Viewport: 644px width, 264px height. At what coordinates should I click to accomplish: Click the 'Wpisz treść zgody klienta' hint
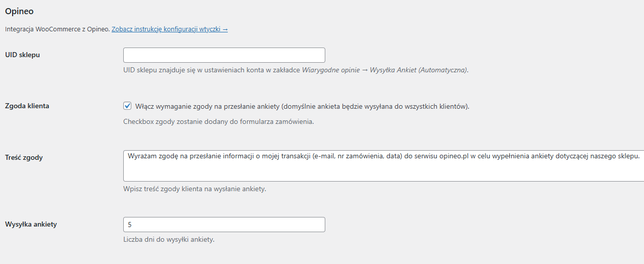coord(194,189)
